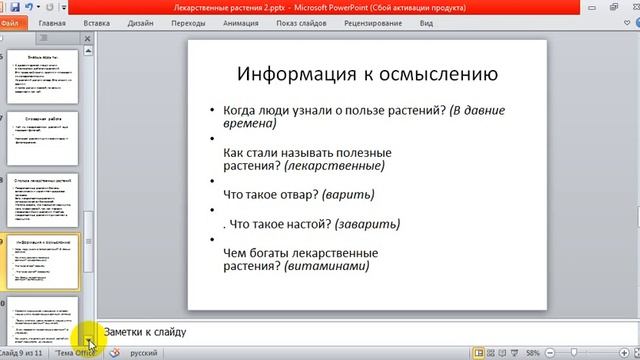Open the Дизайн ribbon tab
This screenshot has height=360, width=640.
point(140,23)
